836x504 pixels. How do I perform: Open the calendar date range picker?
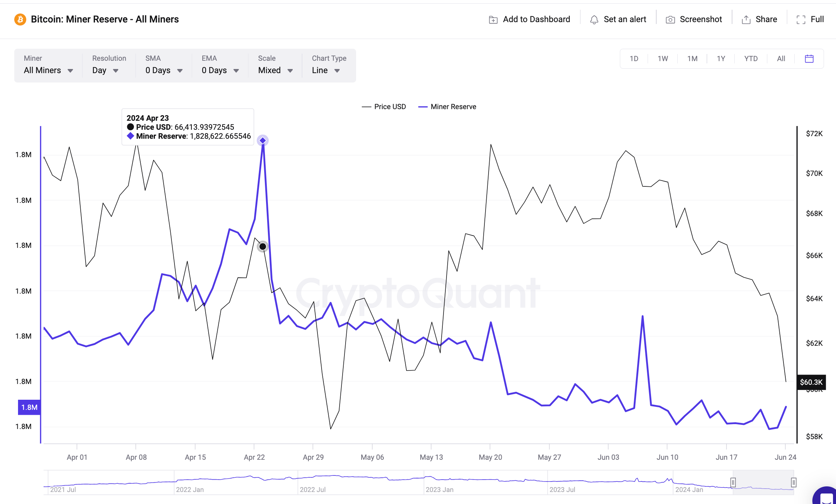pos(809,58)
